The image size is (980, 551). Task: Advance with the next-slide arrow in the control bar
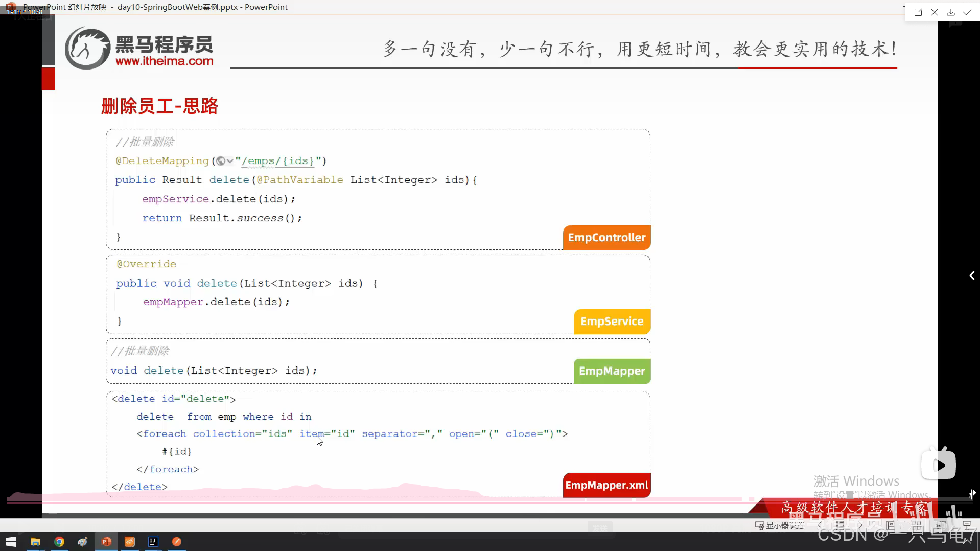pyautogui.click(x=860, y=525)
